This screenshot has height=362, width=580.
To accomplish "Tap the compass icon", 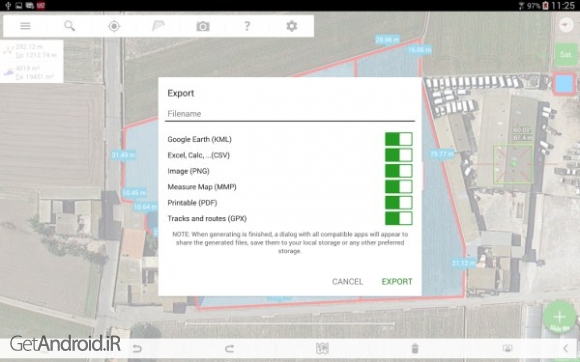I will coord(566,25).
